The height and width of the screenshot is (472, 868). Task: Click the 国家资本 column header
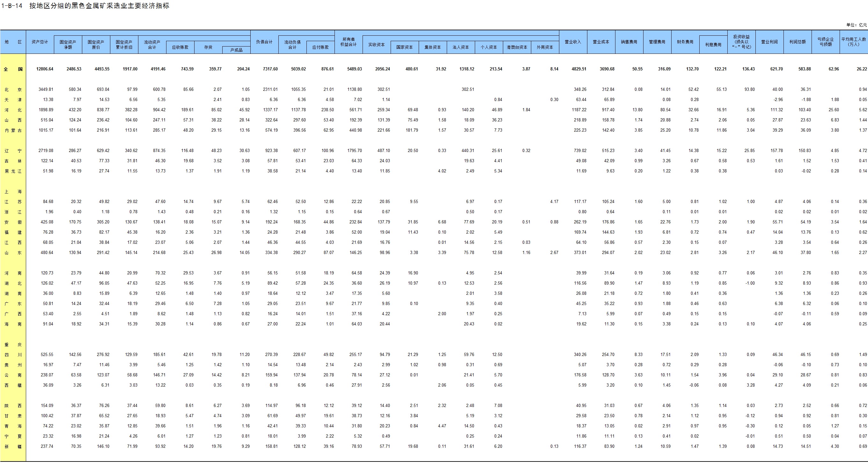[x=404, y=47]
